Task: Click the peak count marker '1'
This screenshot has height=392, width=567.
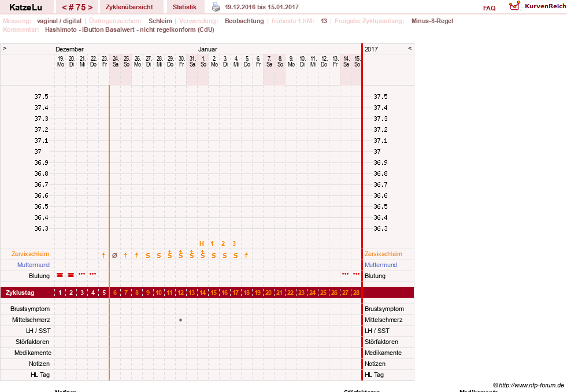Action: tap(212, 243)
